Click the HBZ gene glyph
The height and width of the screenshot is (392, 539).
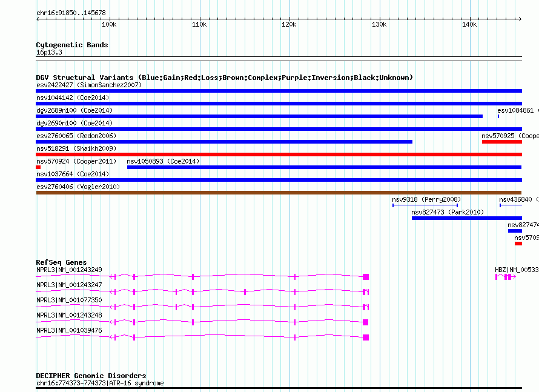(x=506, y=277)
